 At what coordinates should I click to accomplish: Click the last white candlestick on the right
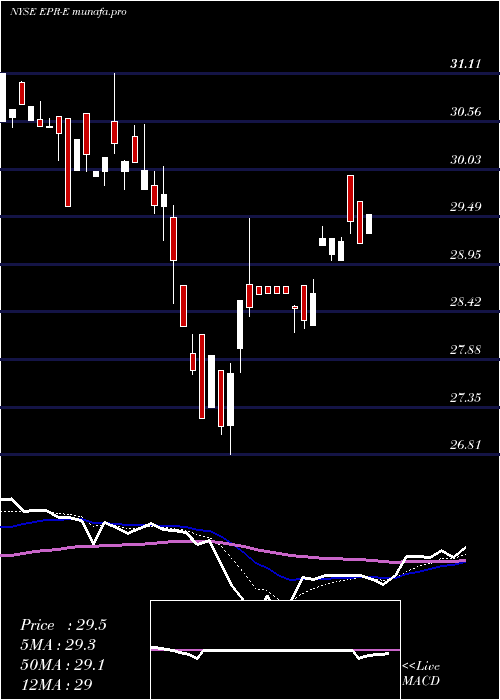pyautogui.click(x=369, y=224)
